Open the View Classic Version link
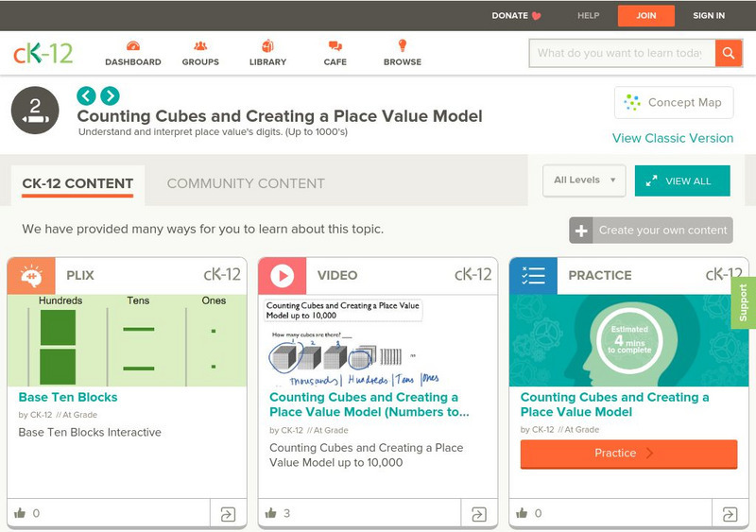The height and width of the screenshot is (532, 756). (x=673, y=138)
